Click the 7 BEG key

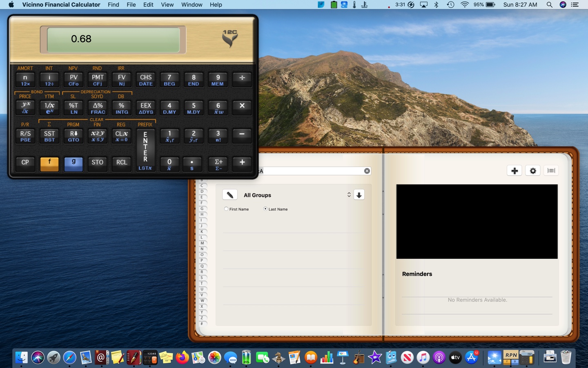tap(169, 80)
